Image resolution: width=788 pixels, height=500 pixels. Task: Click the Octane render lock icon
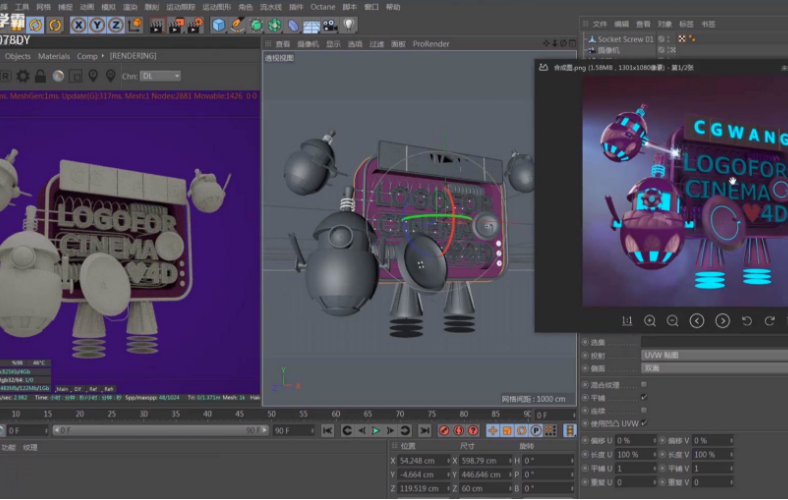coord(39,76)
